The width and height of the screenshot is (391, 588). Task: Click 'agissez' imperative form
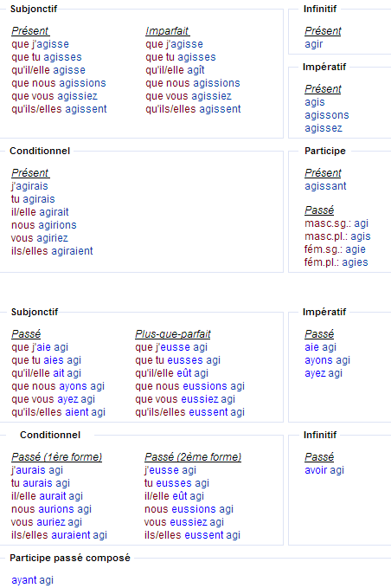pyautogui.click(x=324, y=128)
